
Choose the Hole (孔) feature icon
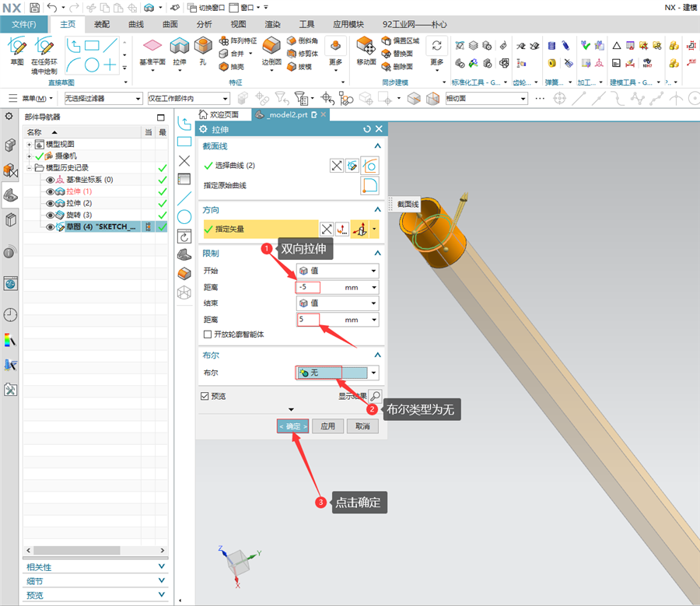[x=203, y=46]
